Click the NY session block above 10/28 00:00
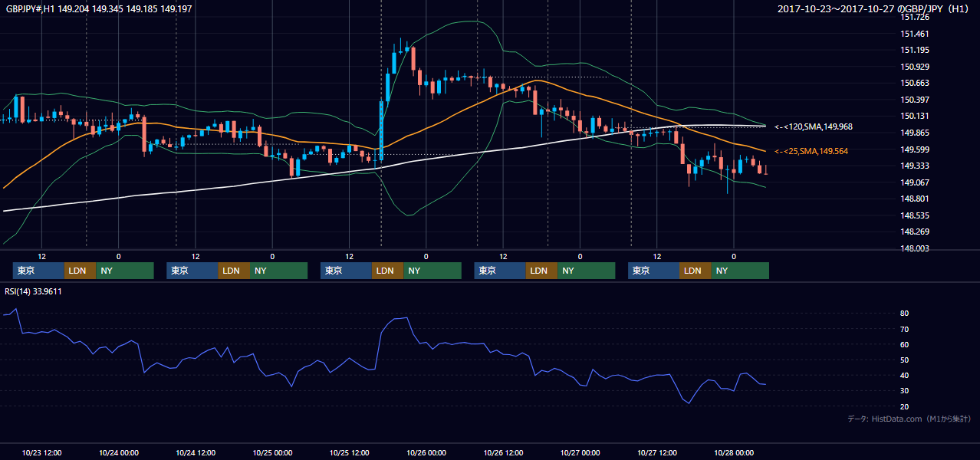The image size is (980, 460). (x=740, y=271)
